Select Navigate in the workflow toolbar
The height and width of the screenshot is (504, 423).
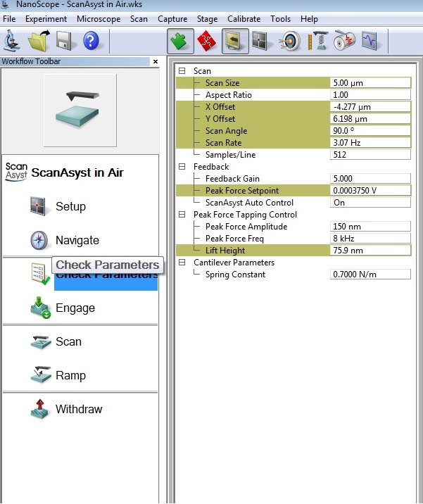(x=77, y=240)
